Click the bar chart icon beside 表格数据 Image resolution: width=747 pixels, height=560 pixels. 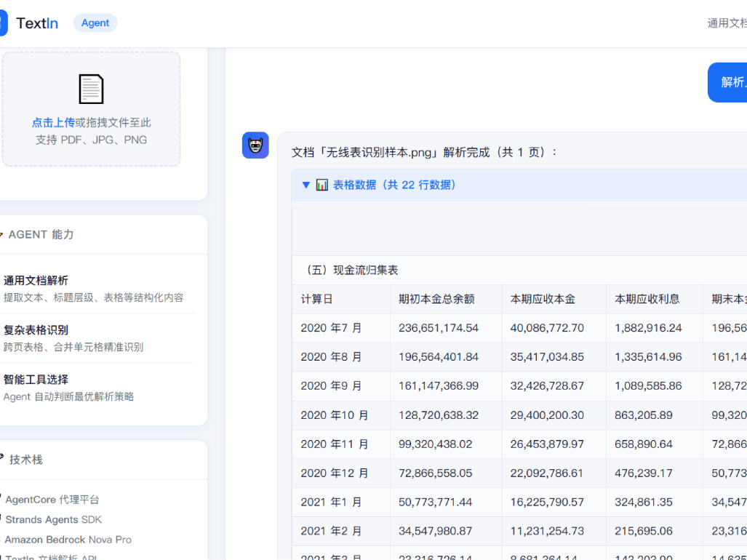pos(322,185)
